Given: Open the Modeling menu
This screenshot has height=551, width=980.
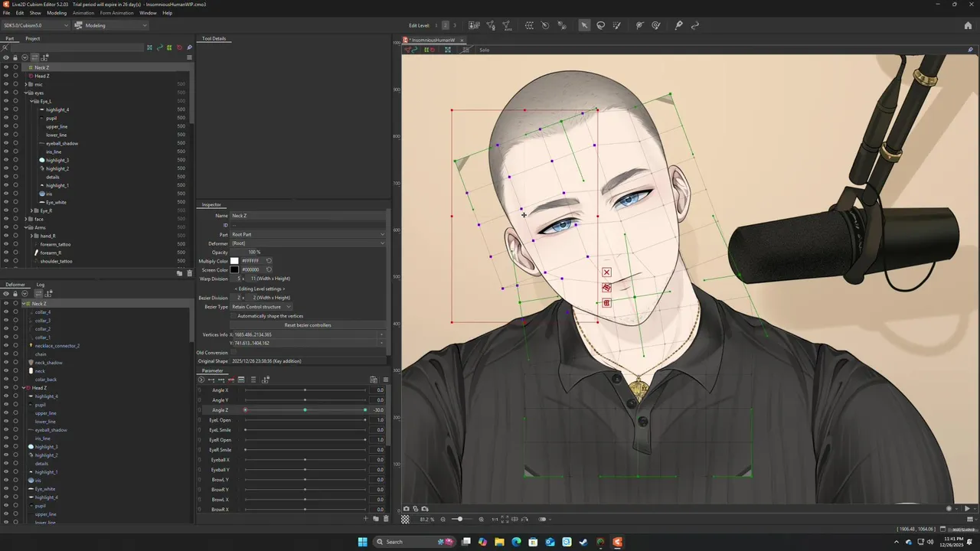Looking at the screenshot, I should click(57, 13).
